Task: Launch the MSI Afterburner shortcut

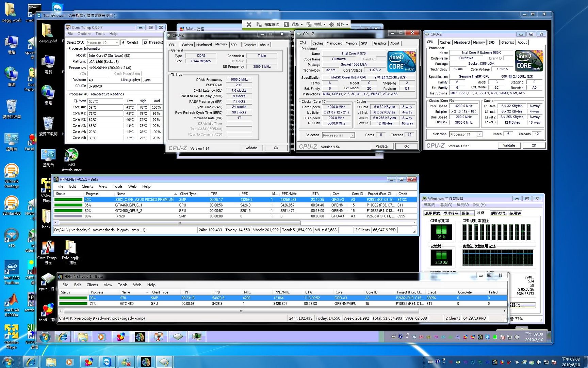Action: 71,160
